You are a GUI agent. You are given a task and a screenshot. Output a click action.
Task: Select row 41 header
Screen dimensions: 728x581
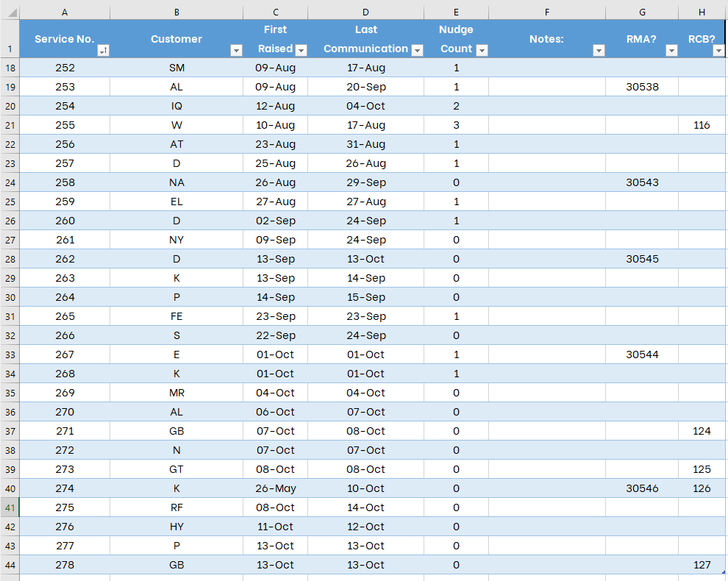pos(10,507)
